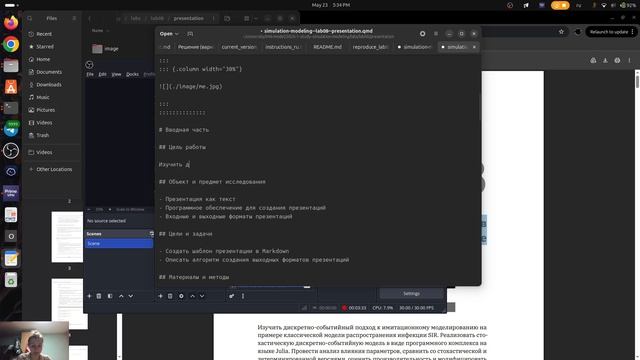This screenshot has height=360, width=640.
Task: Open the image folder in Files
Action: click(105, 49)
